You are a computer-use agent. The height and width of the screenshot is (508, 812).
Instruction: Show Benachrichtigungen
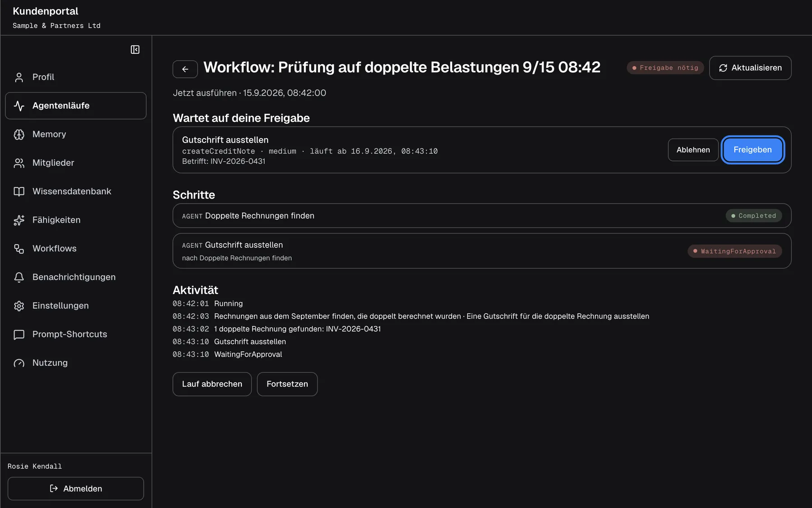76,277
